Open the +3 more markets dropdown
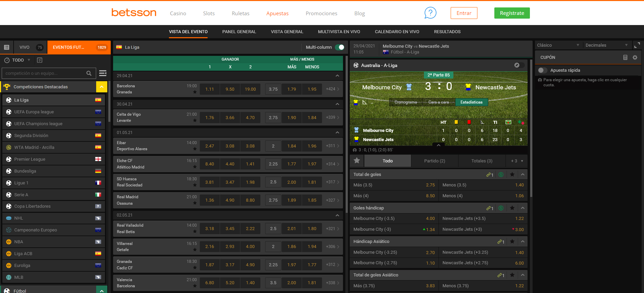 [517, 161]
